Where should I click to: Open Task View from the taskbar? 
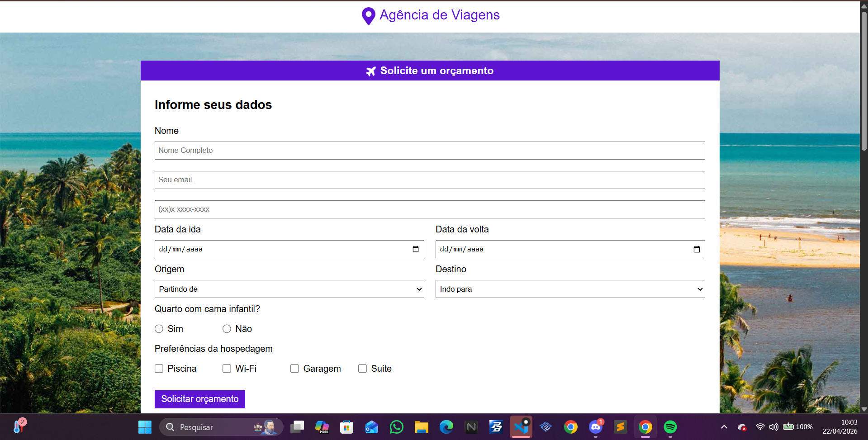tap(297, 427)
